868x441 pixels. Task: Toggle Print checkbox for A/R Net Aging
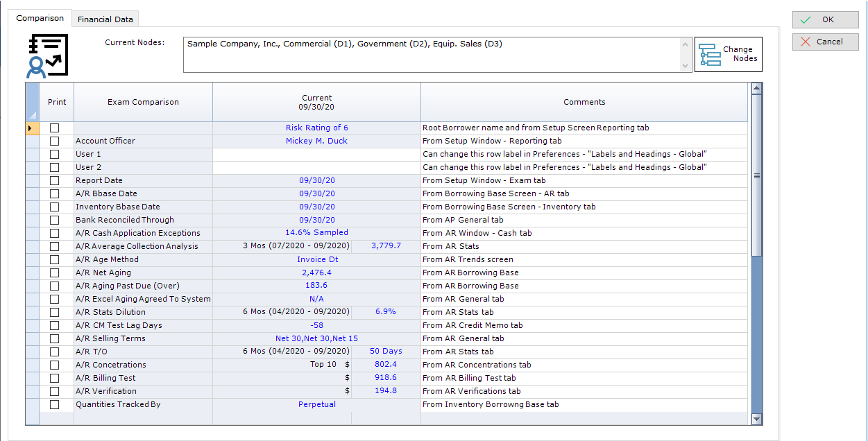tap(55, 273)
